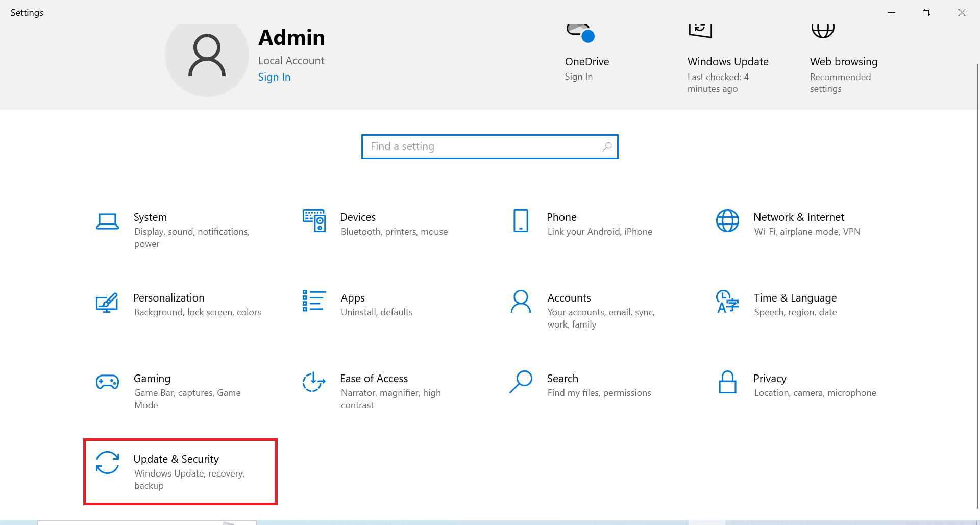This screenshot has height=525, width=980.
Task: Click the OneDrive cloud icon
Action: point(580,33)
